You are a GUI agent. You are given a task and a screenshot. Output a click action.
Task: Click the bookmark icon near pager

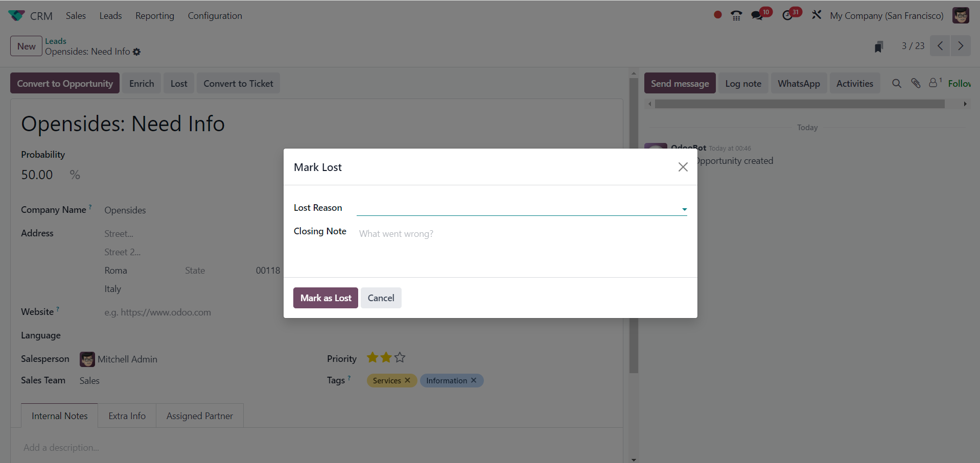pos(879,47)
